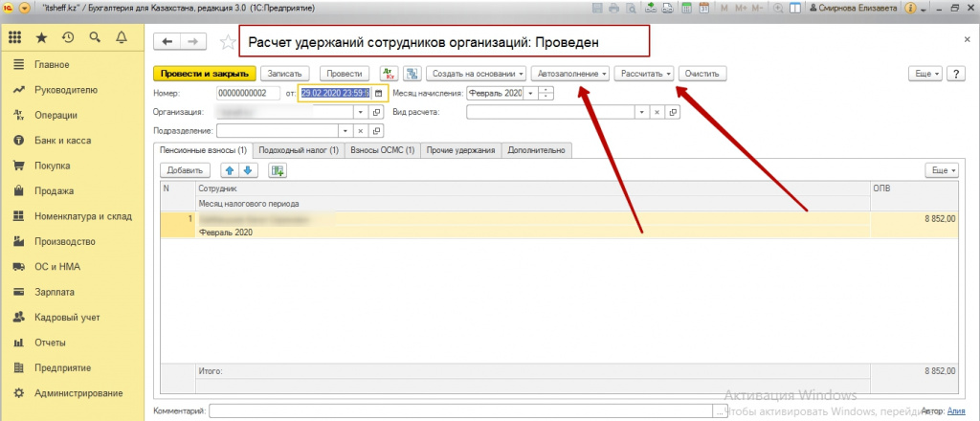
Task: Expand the Автозаполнение dropdown
Action: point(572,74)
